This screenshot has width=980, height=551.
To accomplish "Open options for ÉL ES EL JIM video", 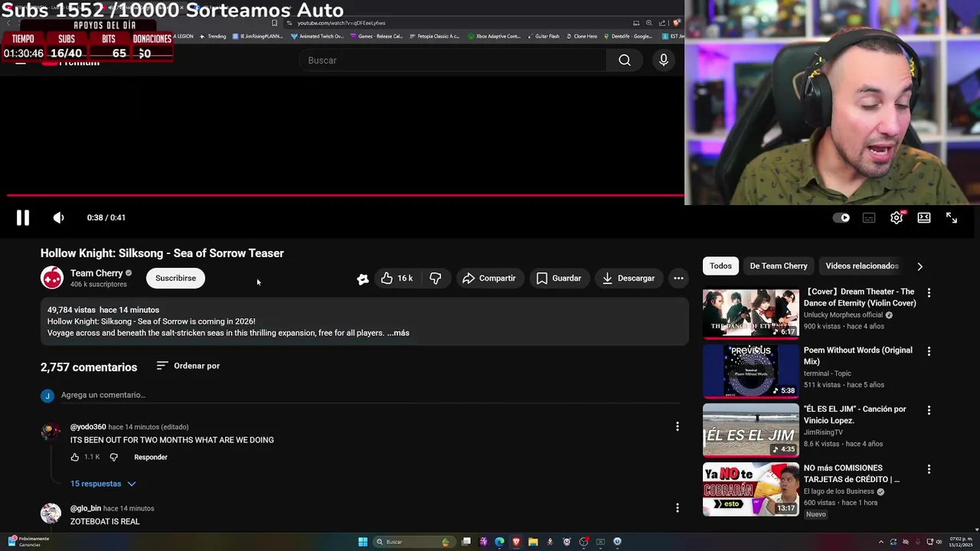I will coord(929,410).
